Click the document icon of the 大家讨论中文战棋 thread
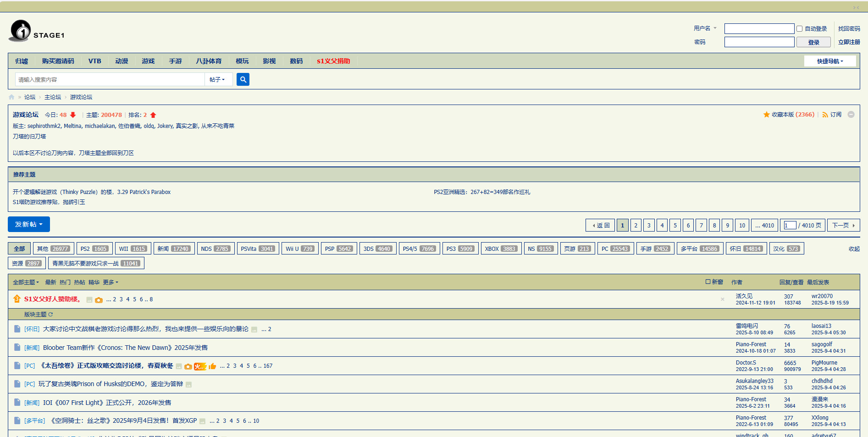 tap(17, 329)
